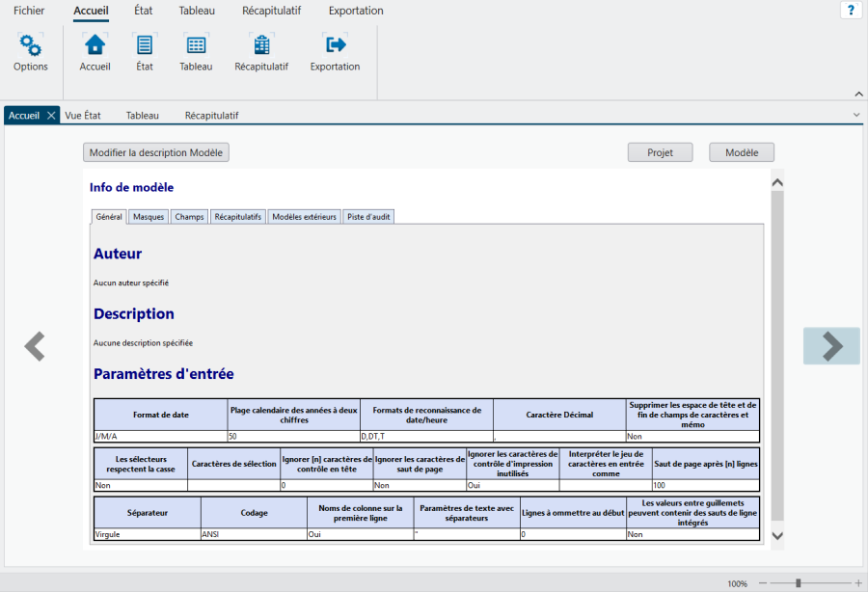Open the Fichier menu
The height and width of the screenshot is (592, 868).
(x=29, y=11)
